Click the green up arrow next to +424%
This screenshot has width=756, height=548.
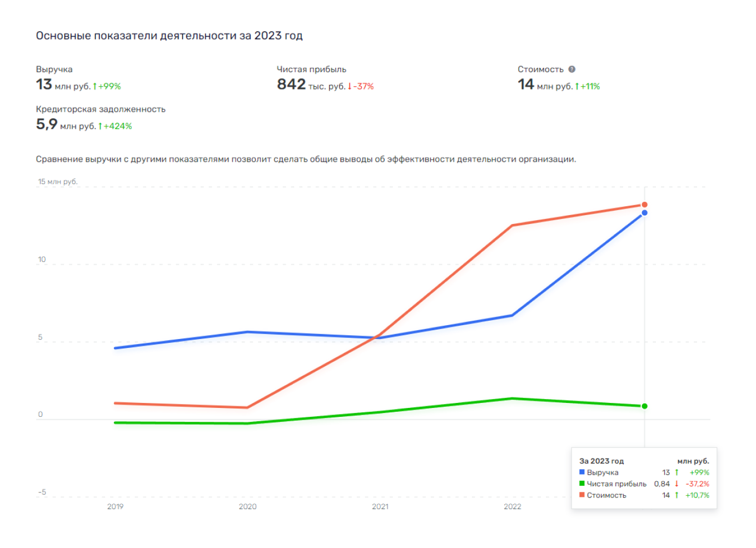(100, 126)
